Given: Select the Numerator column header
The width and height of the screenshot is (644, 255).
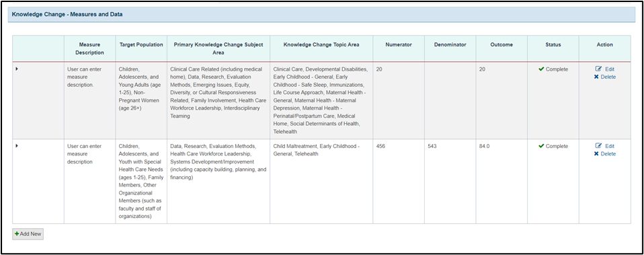Looking at the screenshot, I should [399, 45].
